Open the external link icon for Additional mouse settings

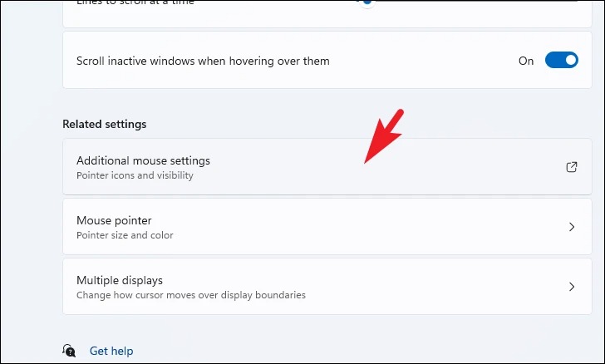572,167
